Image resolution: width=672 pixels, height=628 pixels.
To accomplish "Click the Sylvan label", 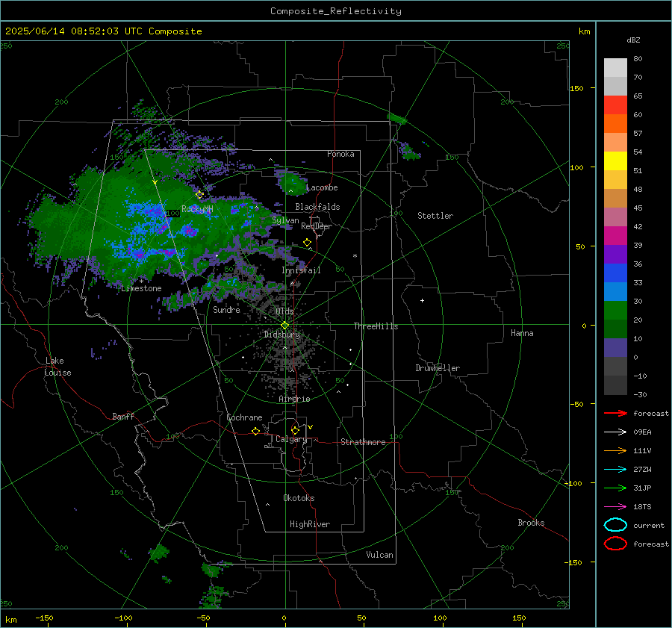I will [285, 220].
